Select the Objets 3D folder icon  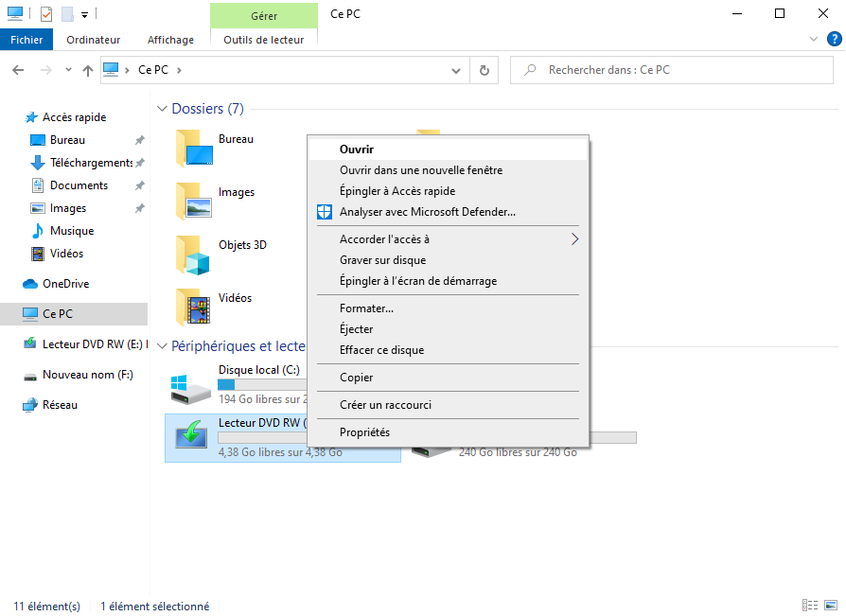point(194,254)
